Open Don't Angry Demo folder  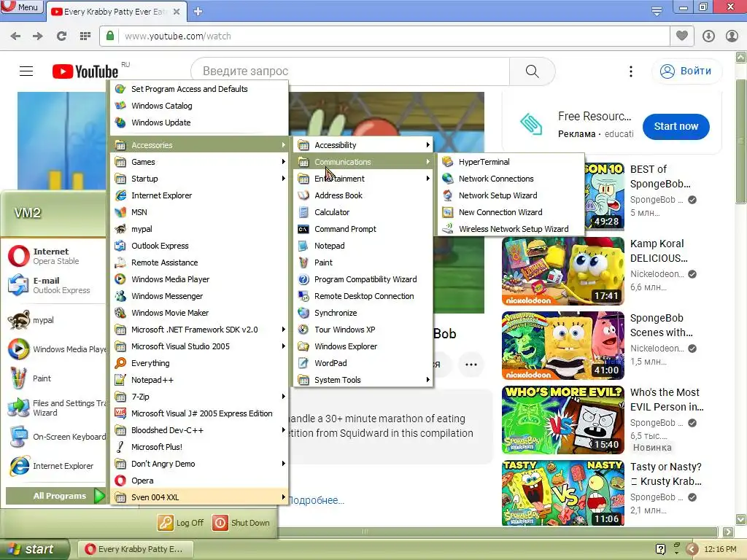(x=199, y=463)
